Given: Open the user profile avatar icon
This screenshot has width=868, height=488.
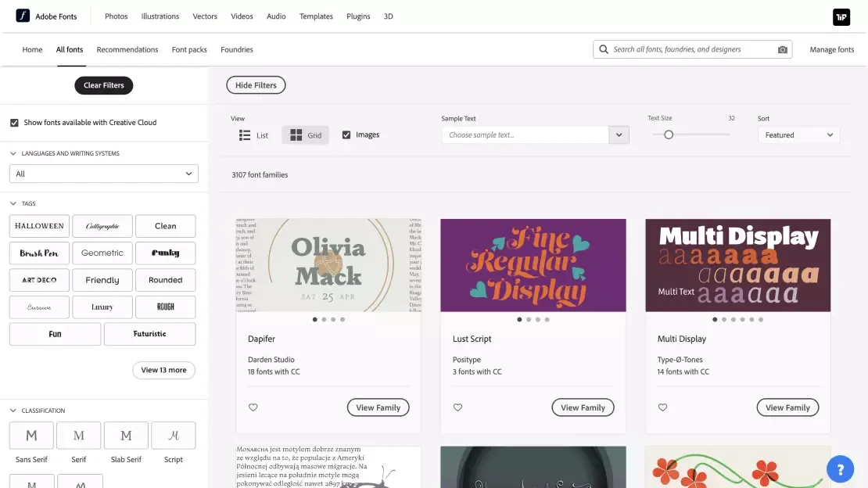Looking at the screenshot, I should [x=841, y=17].
